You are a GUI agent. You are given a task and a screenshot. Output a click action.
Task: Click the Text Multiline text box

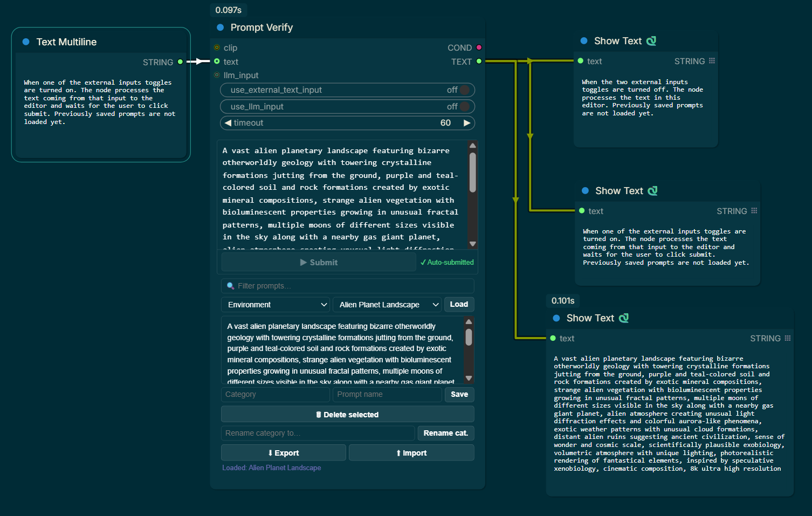[101, 116]
